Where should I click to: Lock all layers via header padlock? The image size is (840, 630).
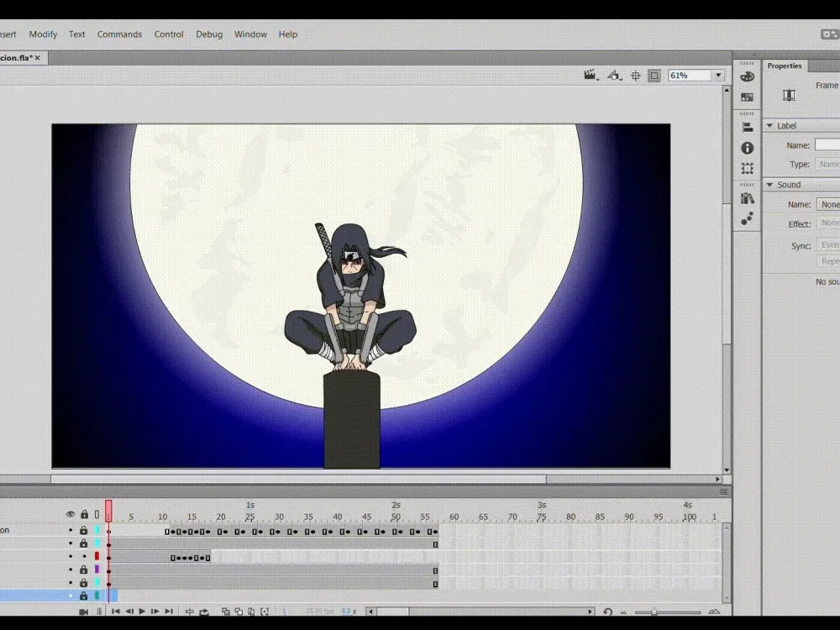[x=84, y=514]
